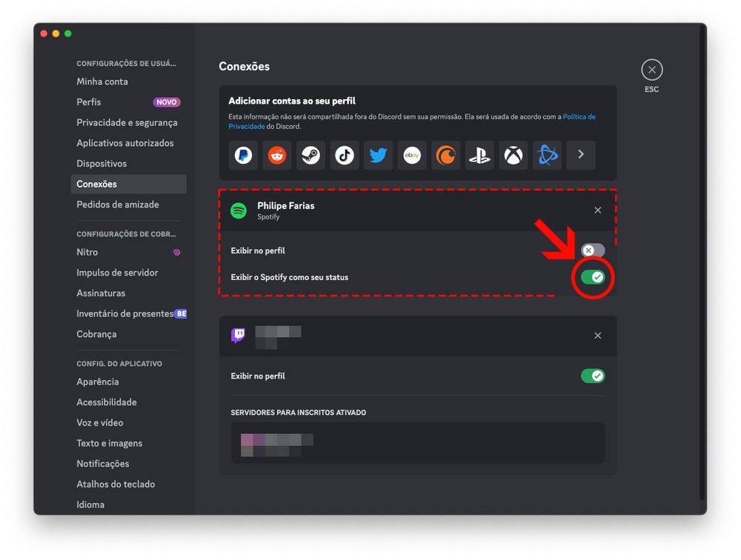Open Inventário de presentes
The height and width of the screenshot is (560, 741).
click(128, 314)
